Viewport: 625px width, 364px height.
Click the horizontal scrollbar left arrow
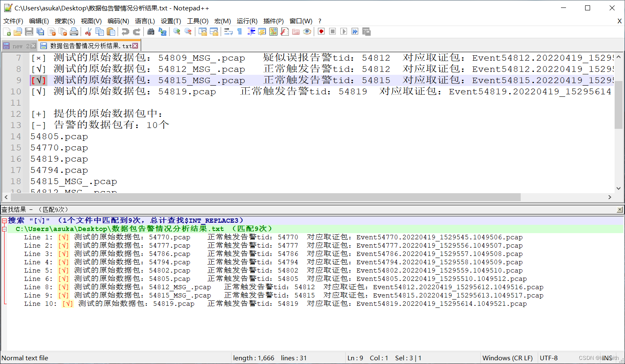[6, 197]
